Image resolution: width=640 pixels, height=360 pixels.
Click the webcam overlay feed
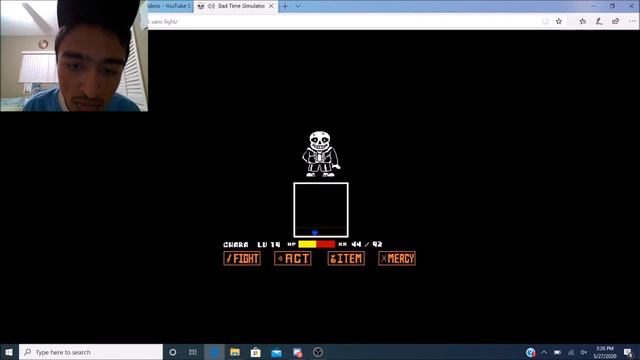(74, 56)
